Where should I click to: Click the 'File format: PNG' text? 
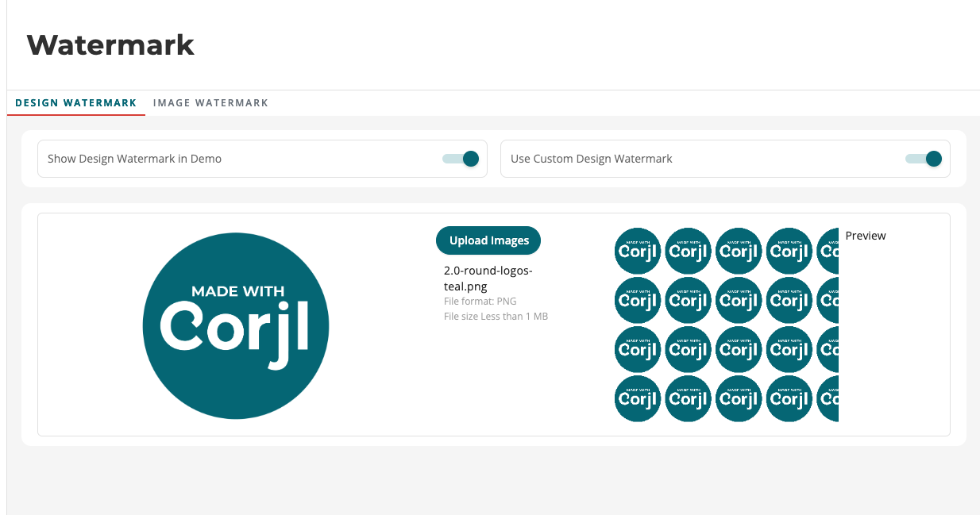tap(480, 302)
